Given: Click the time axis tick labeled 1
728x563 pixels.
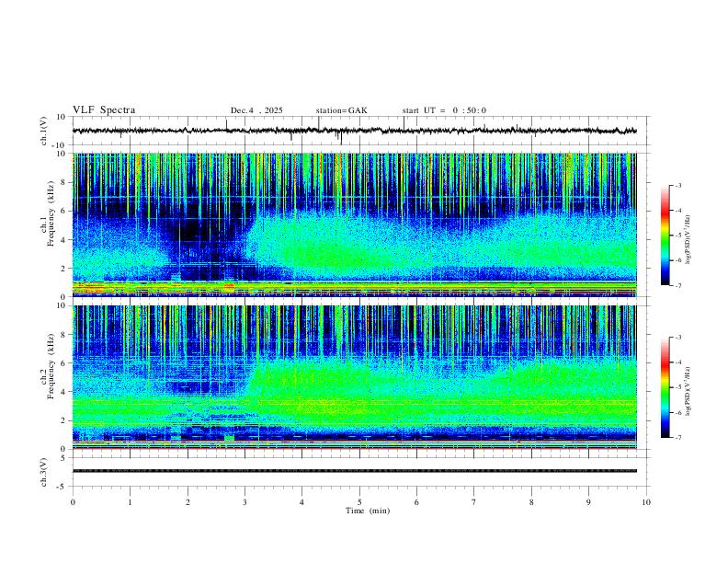Looking at the screenshot, I should [130, 502].
